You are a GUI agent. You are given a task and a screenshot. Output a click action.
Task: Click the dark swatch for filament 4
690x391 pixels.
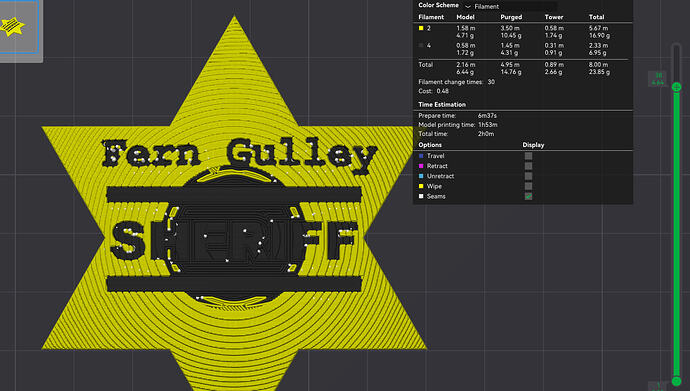click(421, 45)
